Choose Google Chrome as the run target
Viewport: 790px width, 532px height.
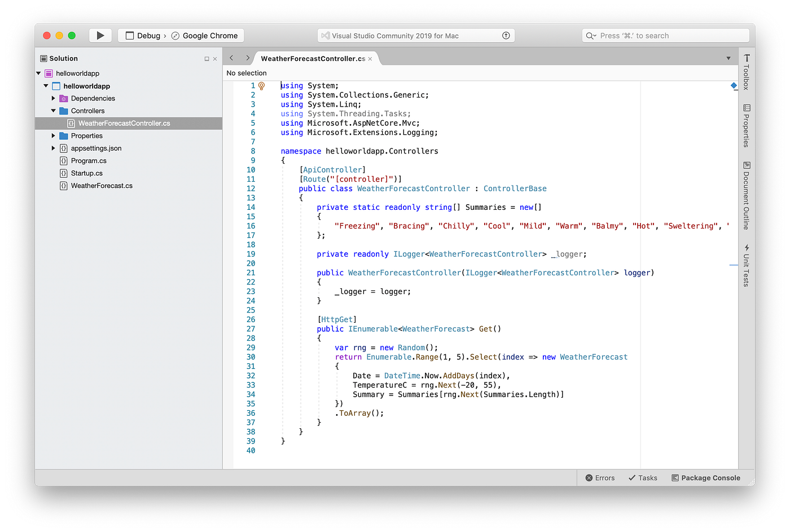tap(204, 36)
